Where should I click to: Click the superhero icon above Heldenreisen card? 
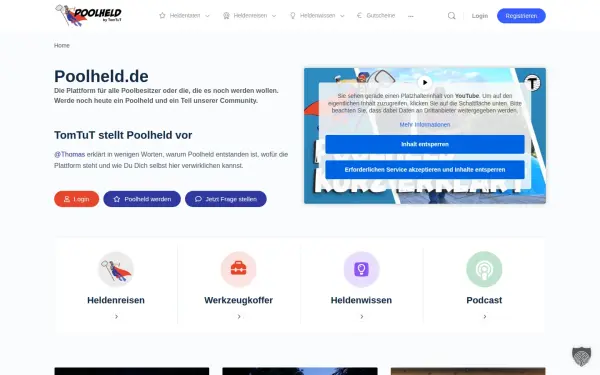116,269
